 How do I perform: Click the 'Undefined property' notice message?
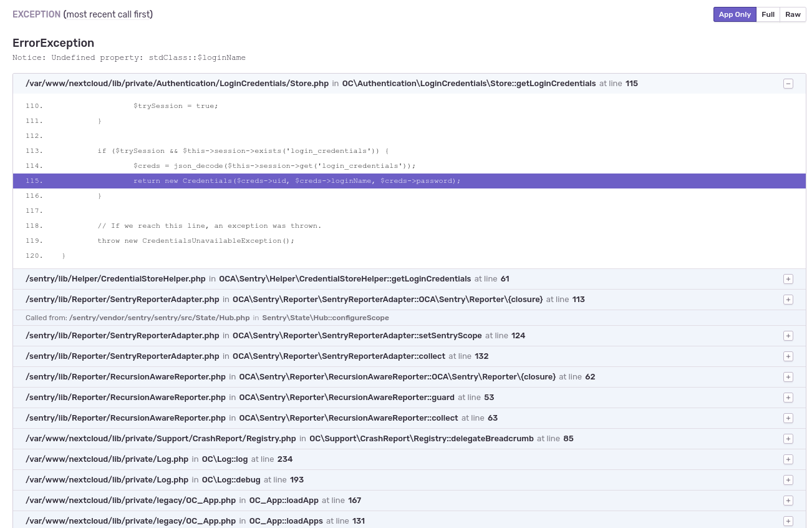point(129,57)
